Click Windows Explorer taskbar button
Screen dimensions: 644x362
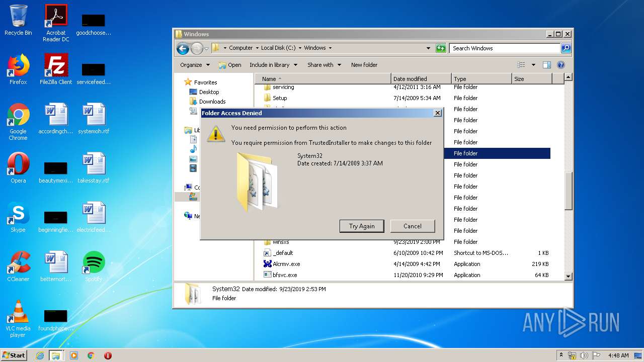click(x=56, y=355)
